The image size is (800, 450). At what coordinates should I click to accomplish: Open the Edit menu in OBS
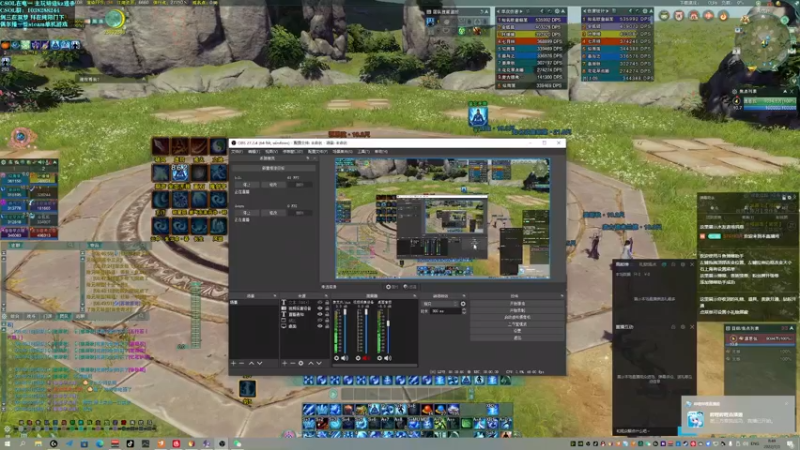pyautogui.click(x=254, y=152)
